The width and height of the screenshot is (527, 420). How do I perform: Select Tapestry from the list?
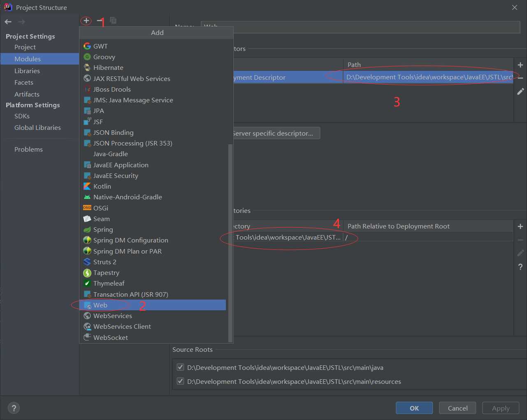click(x=153, y=272)
